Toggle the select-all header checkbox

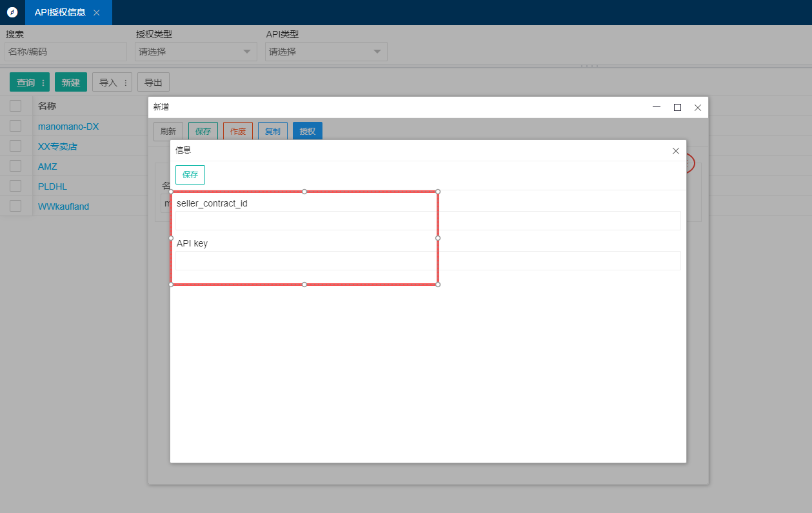click(x=15, y=106)
